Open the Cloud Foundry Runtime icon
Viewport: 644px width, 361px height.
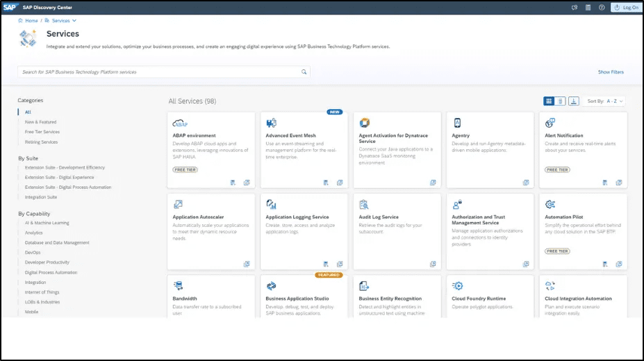pos(458,285)
